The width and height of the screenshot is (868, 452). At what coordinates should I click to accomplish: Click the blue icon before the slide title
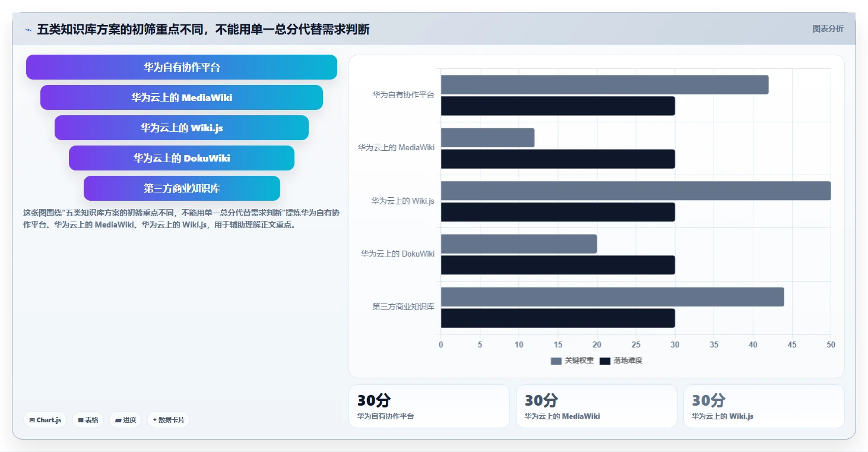click(28, 30)
